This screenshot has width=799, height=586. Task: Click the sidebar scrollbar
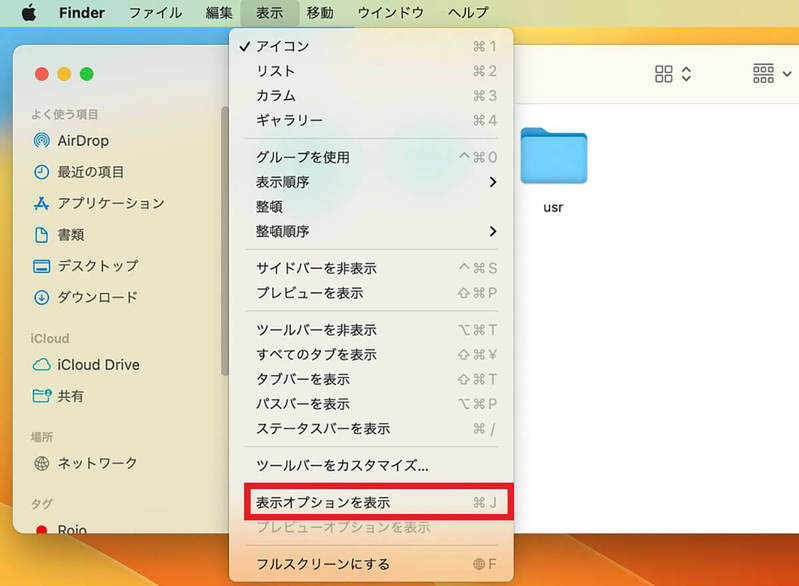[x=224, y=241]
